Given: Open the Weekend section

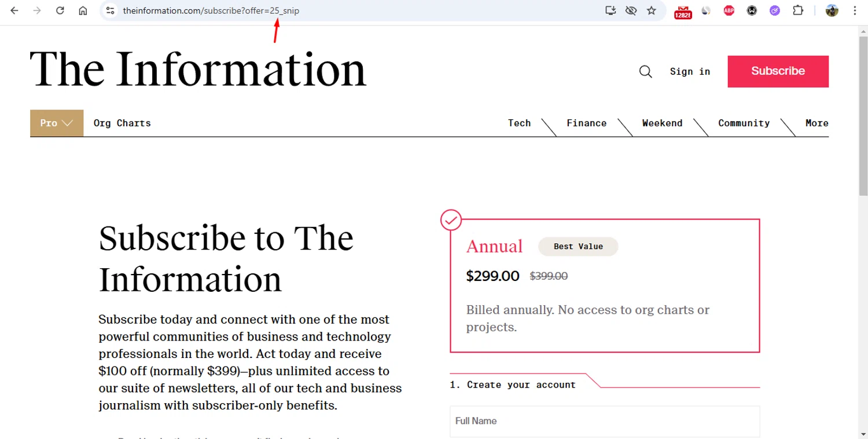Looking at the screenshot, I should (x=662, y=123).
